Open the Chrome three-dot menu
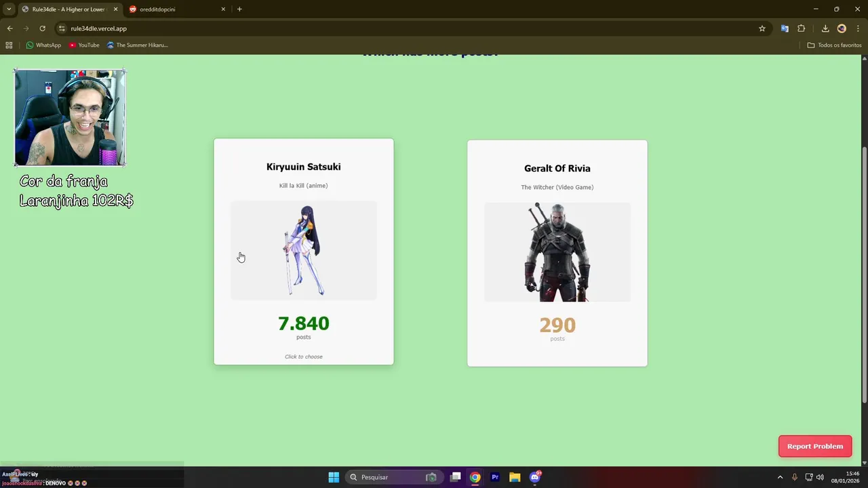Viewport: 868px width, 488px height. click(858, 28)
